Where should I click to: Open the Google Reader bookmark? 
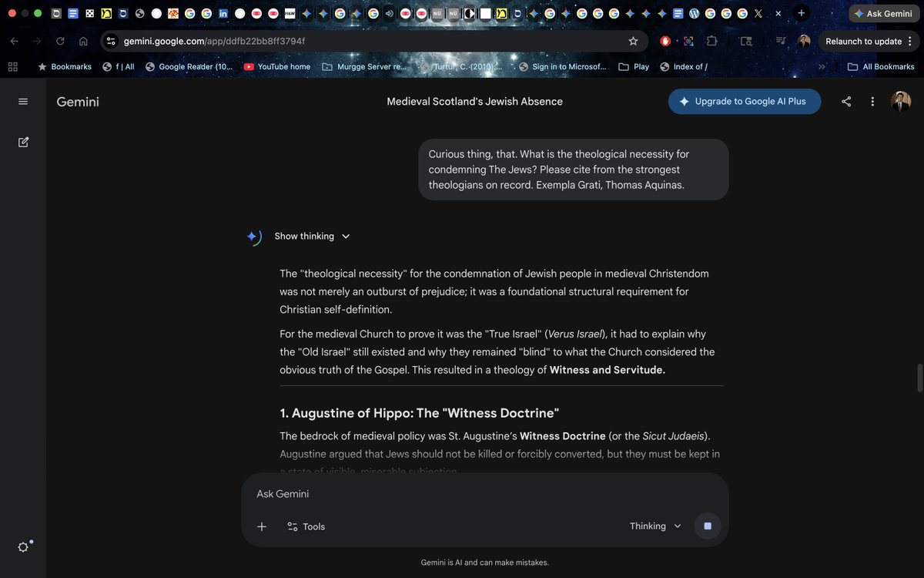click(x=189, y=67)
